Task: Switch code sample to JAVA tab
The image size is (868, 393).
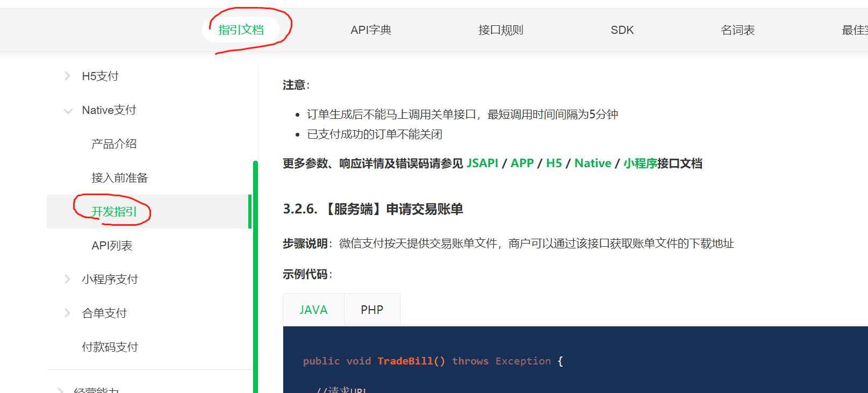Action: 313,310
